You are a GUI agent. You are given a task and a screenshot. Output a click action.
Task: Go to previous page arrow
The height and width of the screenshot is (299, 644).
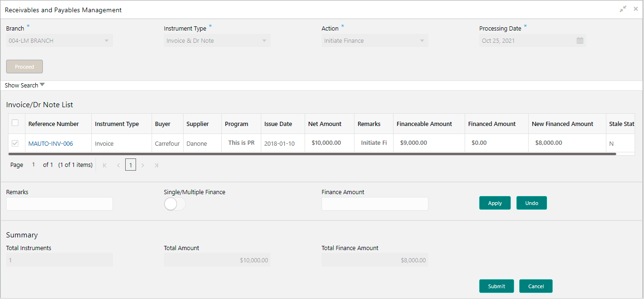point(118,165)
